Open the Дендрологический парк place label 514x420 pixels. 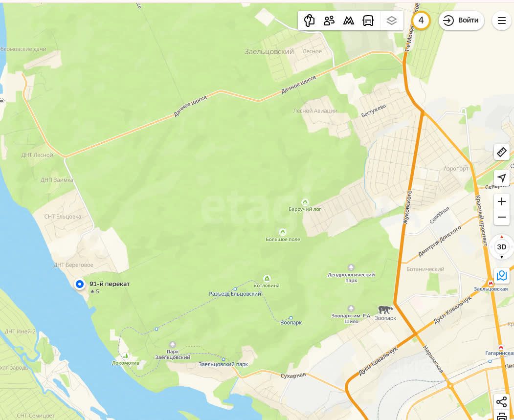coord(351,278)
